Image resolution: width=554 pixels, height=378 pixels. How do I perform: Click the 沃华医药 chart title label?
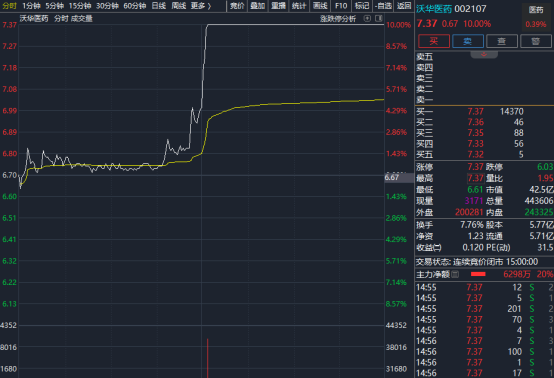(x=34, y=18)
